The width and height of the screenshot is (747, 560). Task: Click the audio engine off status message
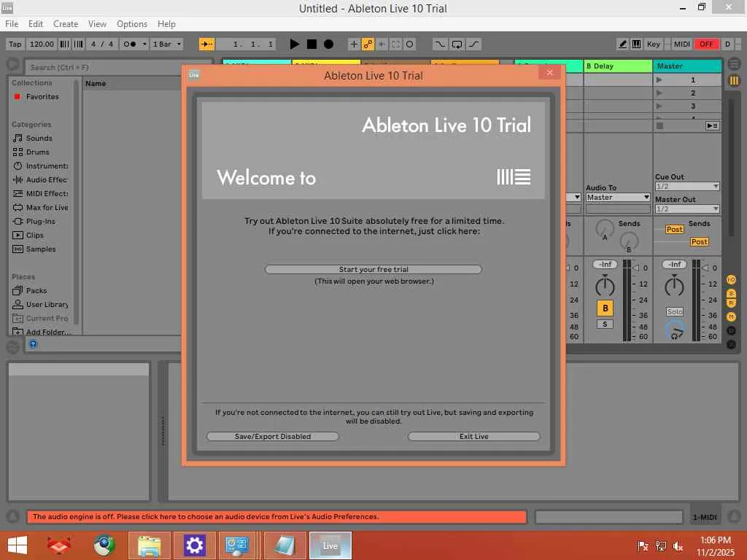coord(276,517)
